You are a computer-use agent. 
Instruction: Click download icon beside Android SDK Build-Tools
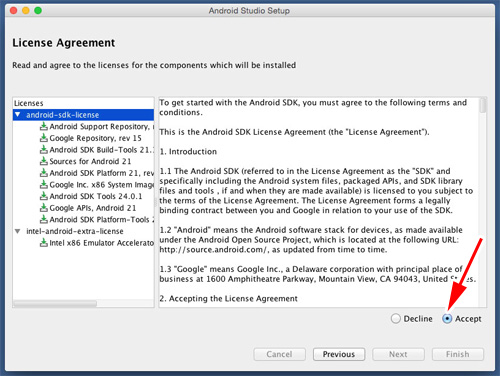point(44,150)
